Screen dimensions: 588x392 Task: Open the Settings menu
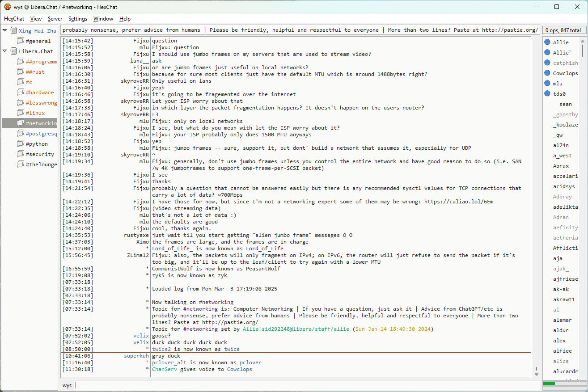pos(78,19)
